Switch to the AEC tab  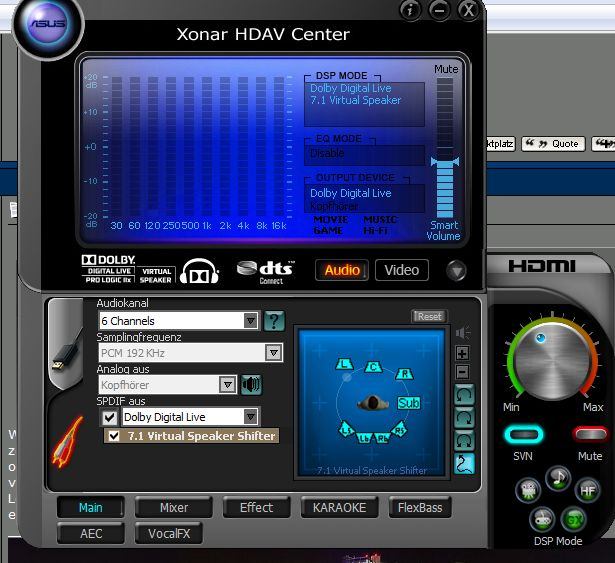click(91, 534)
